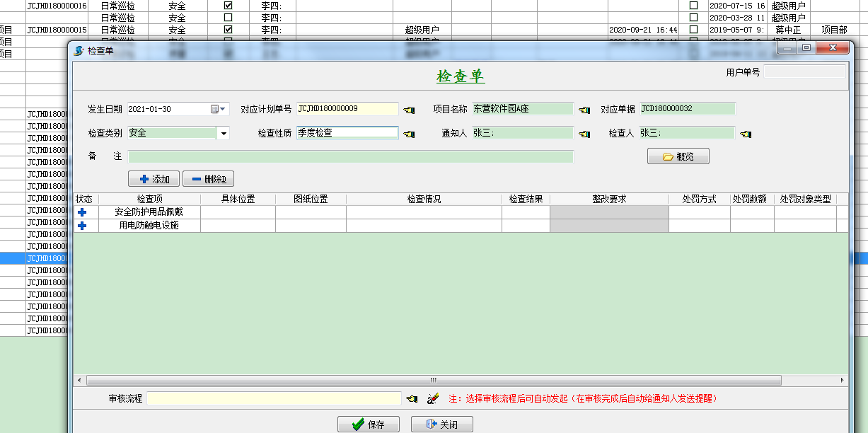Click plus icon in 安全防护用品佩戴 row
The height and width of the screenshot is (433, 868).
point(82,212)
